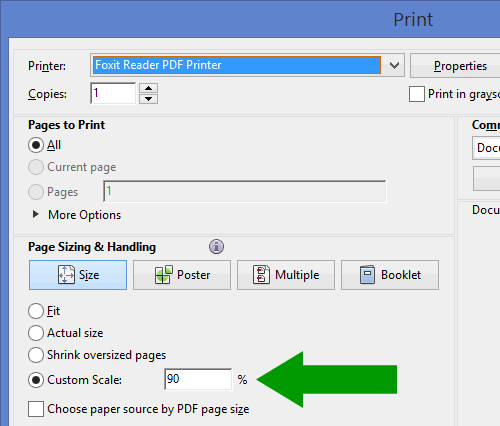
Task: Select the Current page radio button
Action: click(36, 167)
